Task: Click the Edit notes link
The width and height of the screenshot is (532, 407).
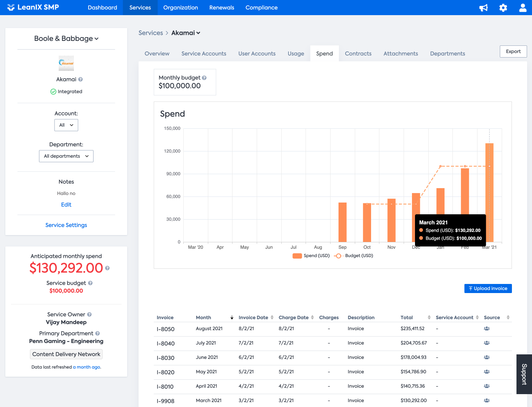Action: [x=66, y=205]
